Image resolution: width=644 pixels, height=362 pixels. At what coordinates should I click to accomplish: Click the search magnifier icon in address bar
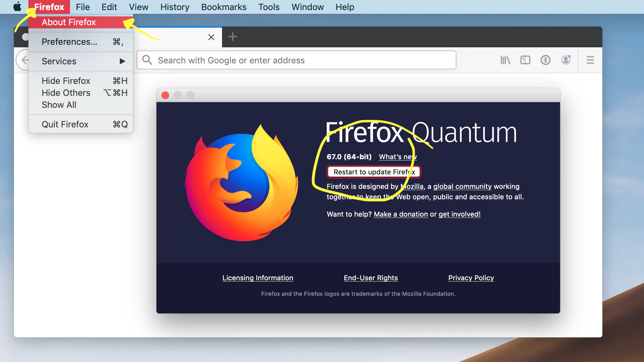[147, 60]
